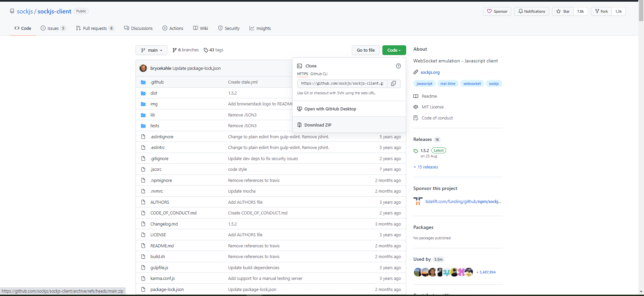Click the websocket topic tag
This screenshot has height=296, width=644.
[472, 84]
